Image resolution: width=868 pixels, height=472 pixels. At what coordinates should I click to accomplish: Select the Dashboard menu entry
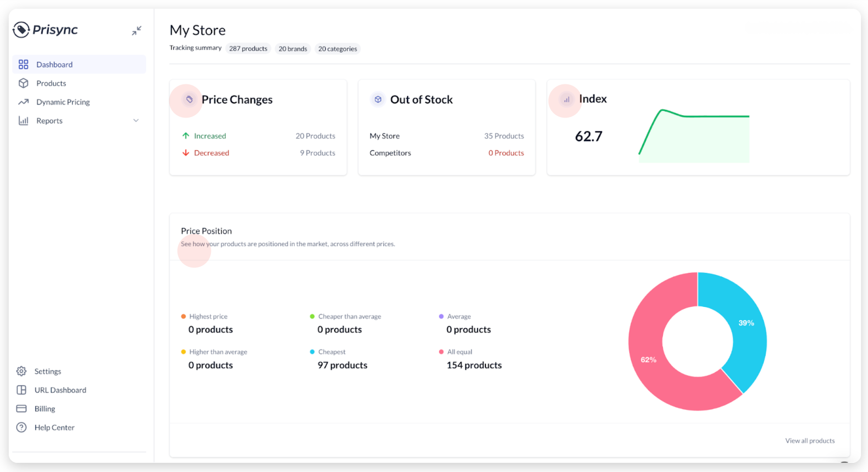[x=54, y=64]
